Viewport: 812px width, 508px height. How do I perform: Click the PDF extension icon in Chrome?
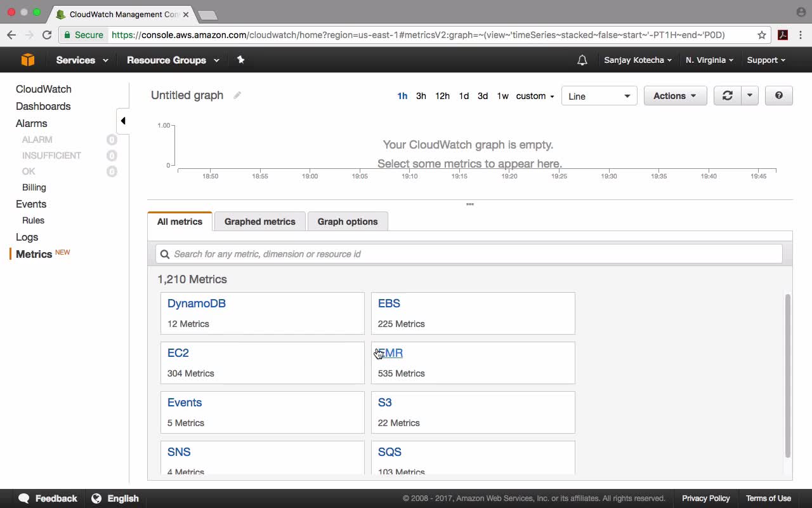[x=783, y=35]
